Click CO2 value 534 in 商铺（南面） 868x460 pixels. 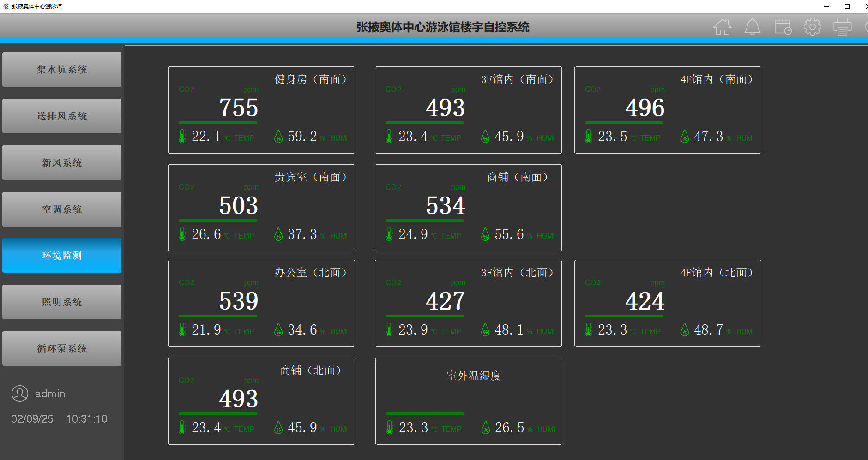pos(445,206)
